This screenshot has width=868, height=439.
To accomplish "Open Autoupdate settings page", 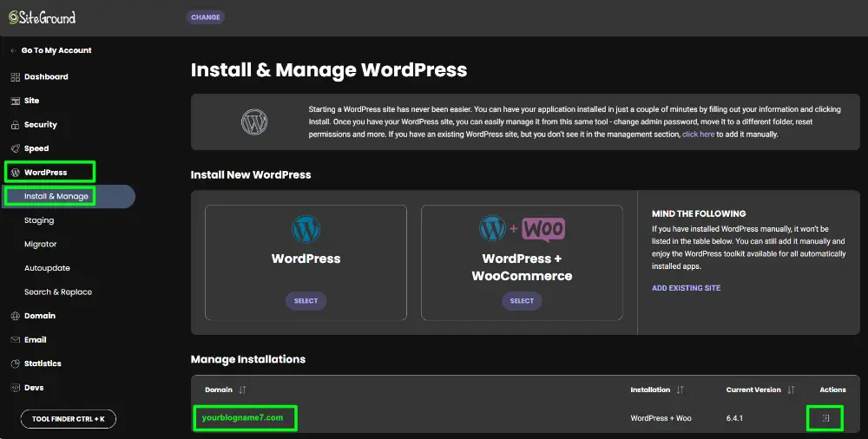I will [x=47, y=268].
